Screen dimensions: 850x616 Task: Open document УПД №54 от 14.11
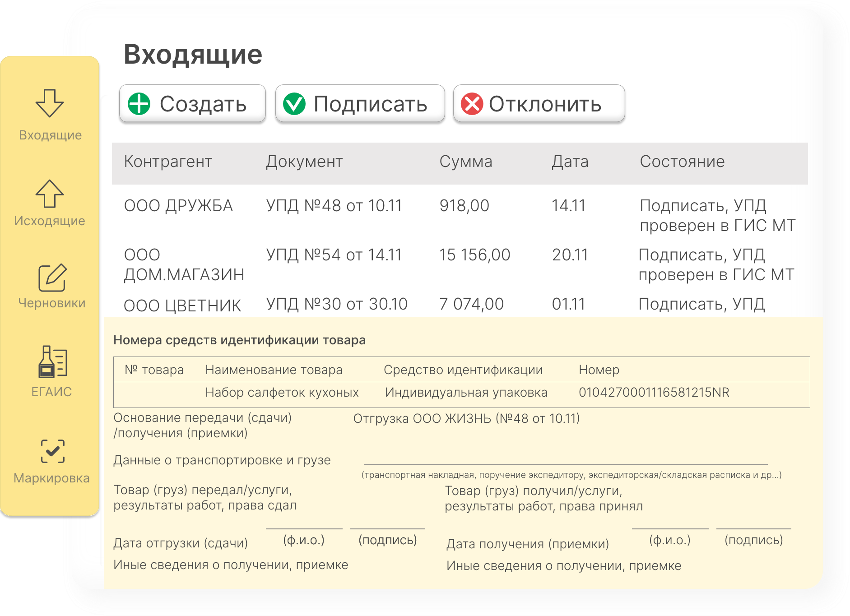[x=334, y=255]
